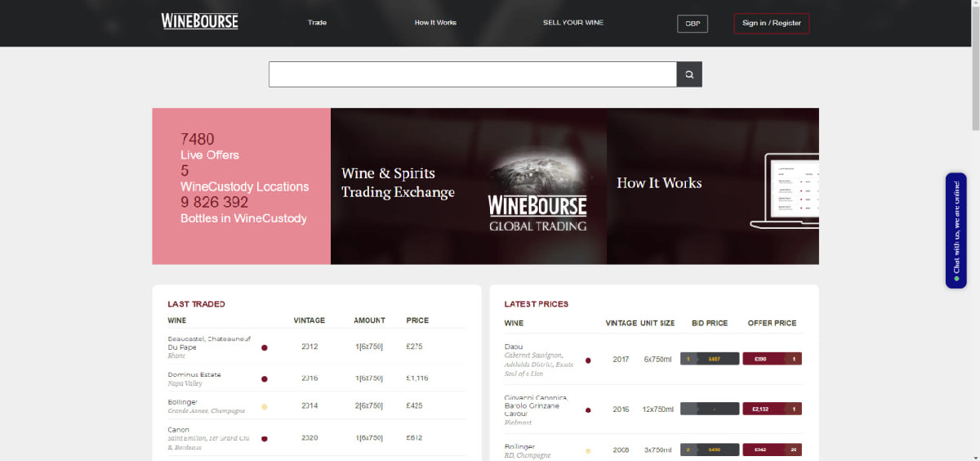Click price £1,116 in Last Traded

click(417, 378)
